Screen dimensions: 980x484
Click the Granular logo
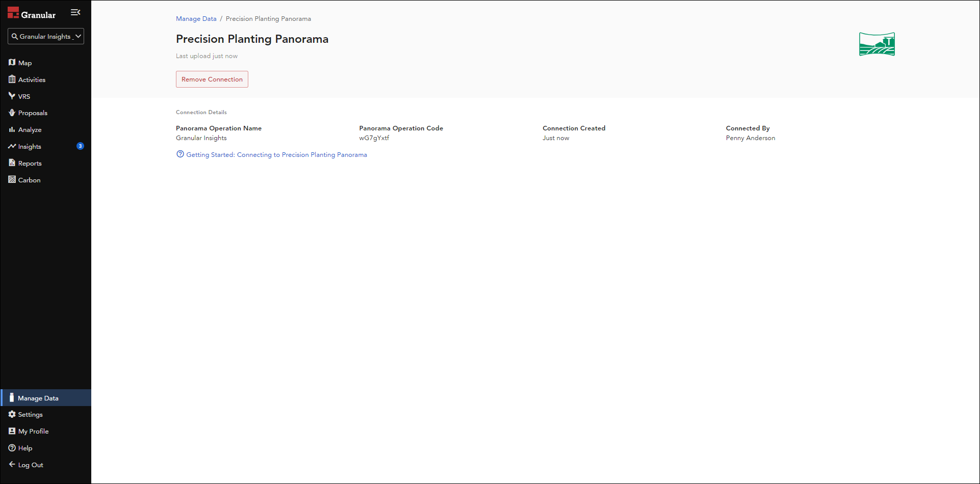tap(32, 14)
